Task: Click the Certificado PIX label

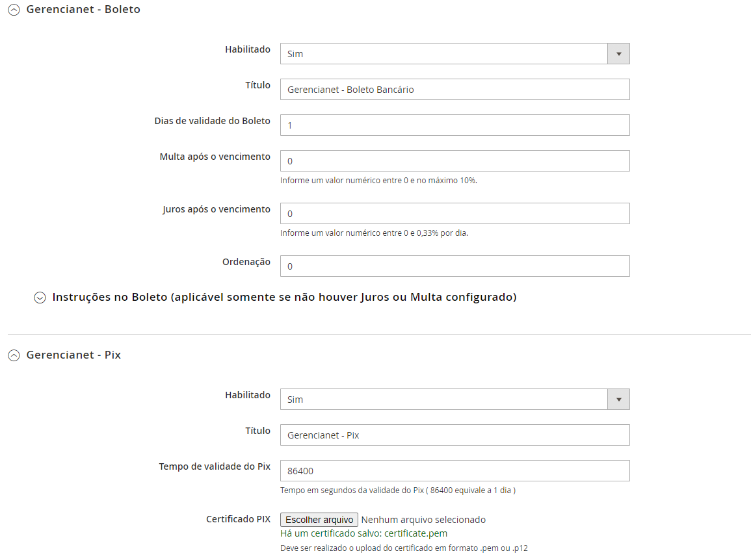Action: pos(238,519)
